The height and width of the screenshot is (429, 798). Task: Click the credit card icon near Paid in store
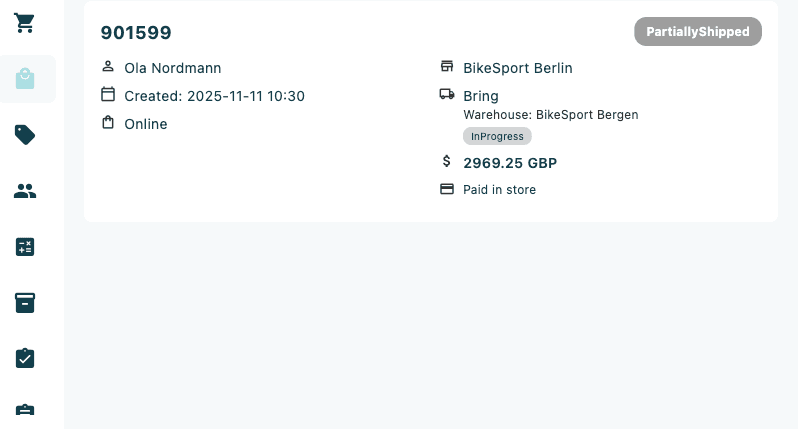click(x=447, y=189)
